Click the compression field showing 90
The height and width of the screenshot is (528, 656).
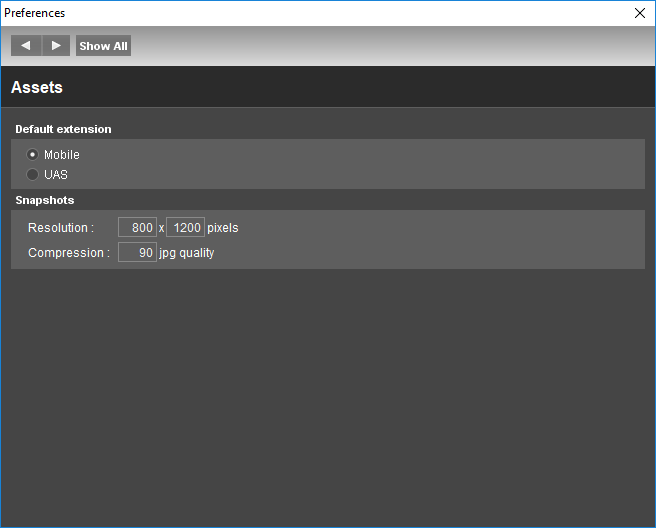137,252
